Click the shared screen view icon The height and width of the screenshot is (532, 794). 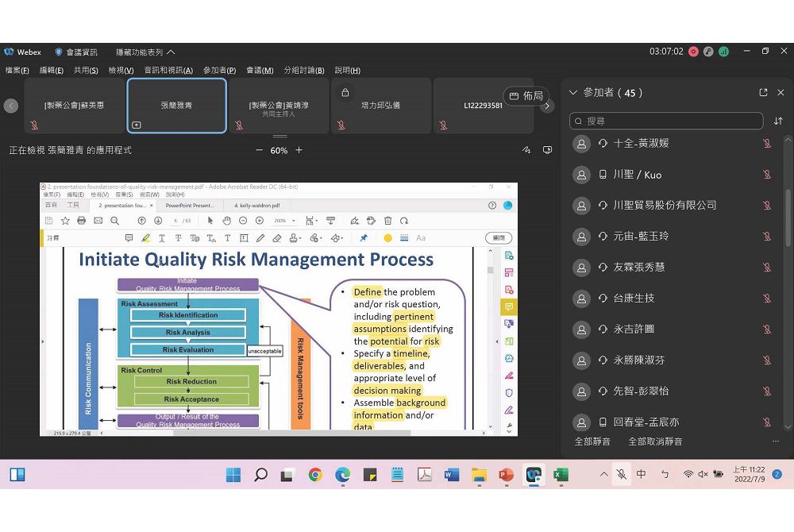click(547, 150)
